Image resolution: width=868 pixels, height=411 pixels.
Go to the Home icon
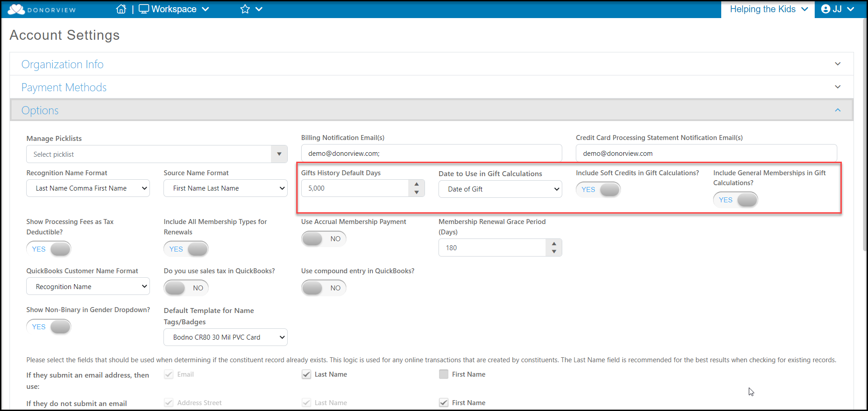pyautogui.click(x=121, y=9)
